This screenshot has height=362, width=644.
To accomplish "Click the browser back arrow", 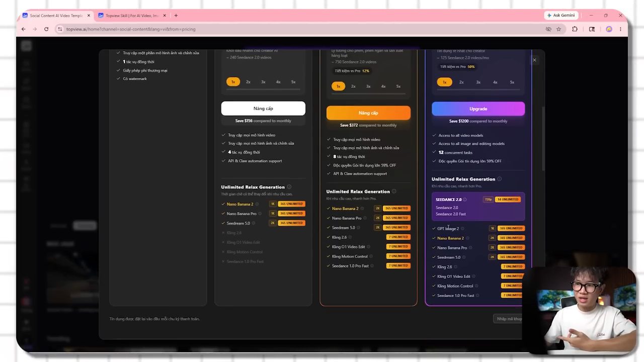I will 23,29.
